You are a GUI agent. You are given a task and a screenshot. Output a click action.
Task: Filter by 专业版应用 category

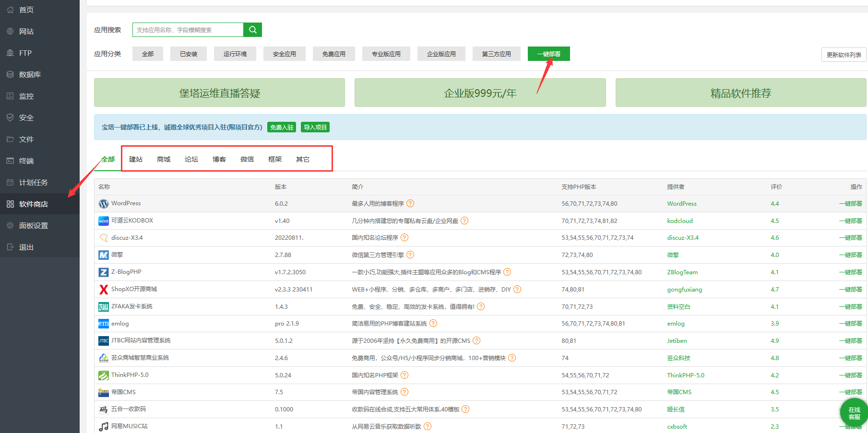pos(386,54)
